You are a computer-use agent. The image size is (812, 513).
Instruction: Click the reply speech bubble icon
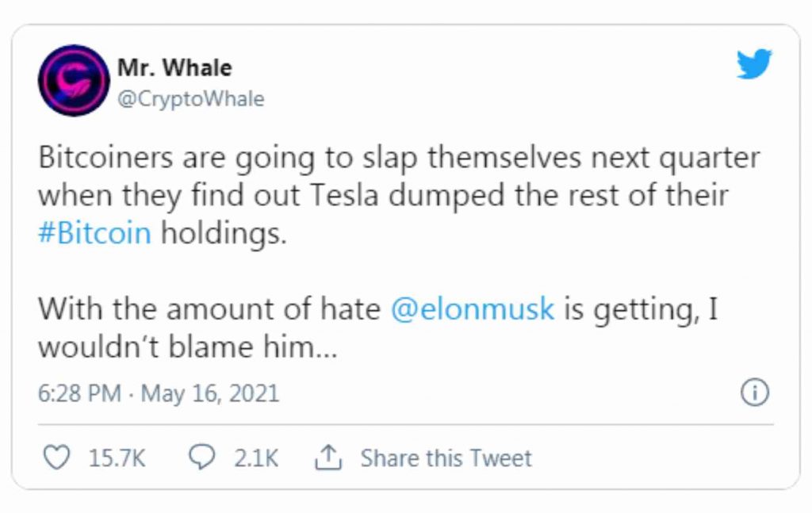coord(203,457)
